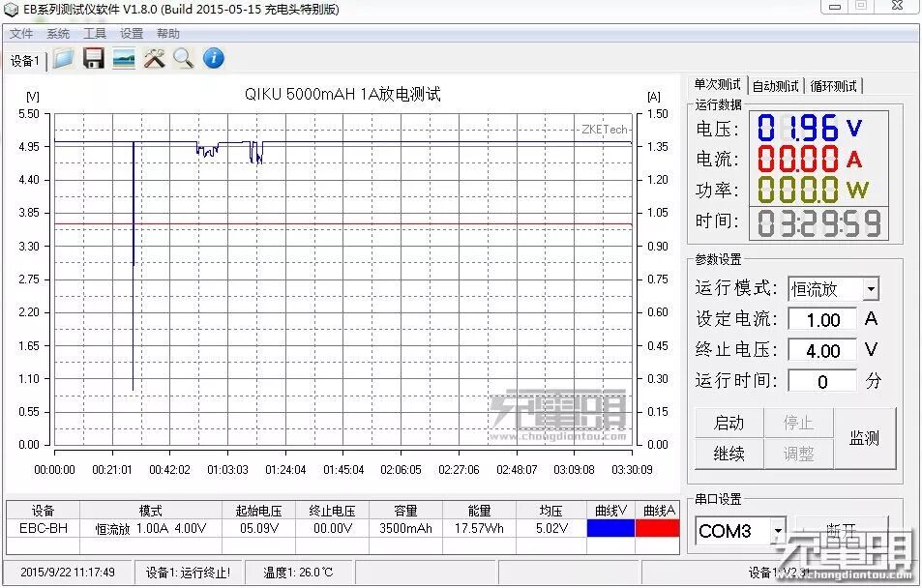Image resolution: width=922 pixels, height=588 pixels.
Task: Expand the COM3 serial port dropdown
Action: (x=778, y=530)
